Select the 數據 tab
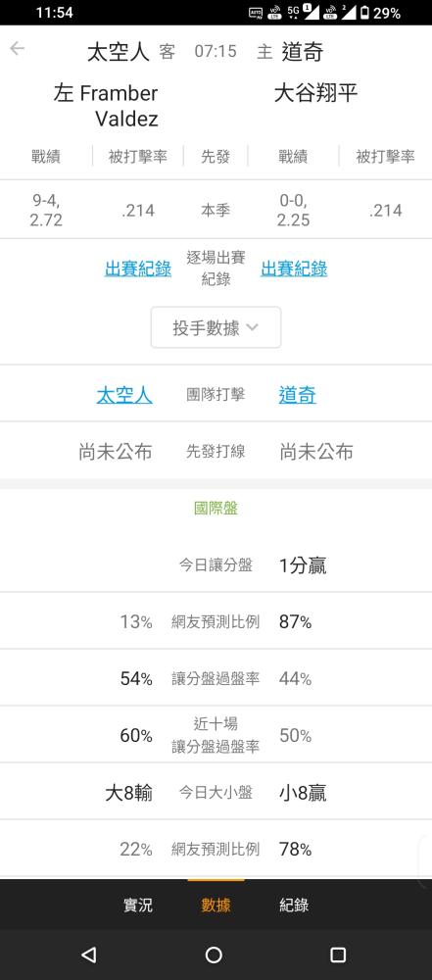Screen dimensions: 432x980 click(216, 905)
